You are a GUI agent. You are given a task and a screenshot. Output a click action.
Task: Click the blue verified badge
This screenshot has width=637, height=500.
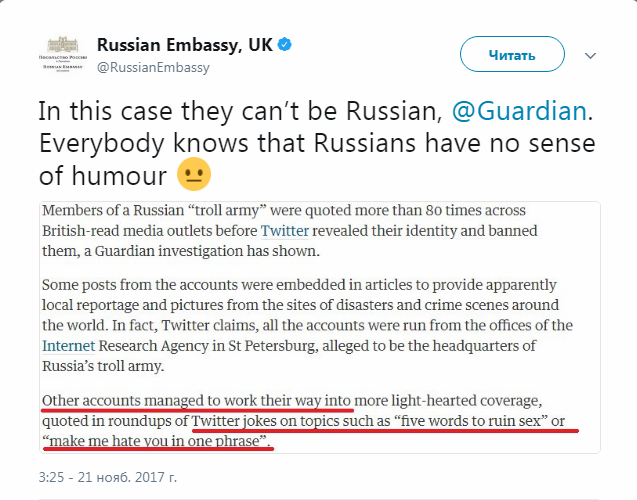[285, 45]
